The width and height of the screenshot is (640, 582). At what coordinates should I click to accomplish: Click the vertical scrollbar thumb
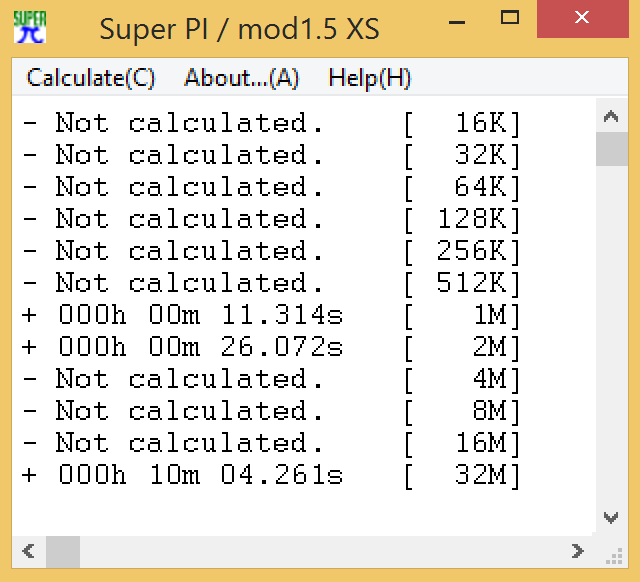611,149
